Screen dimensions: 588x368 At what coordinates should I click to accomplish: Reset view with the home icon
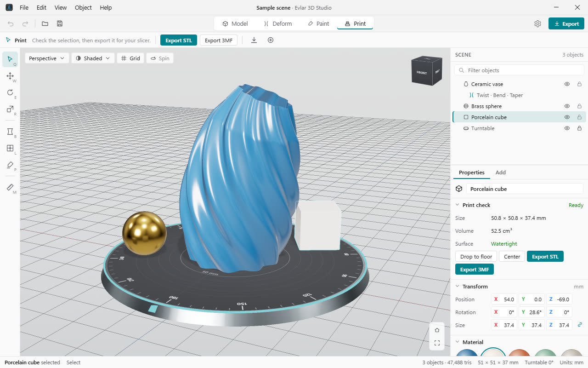437,330
